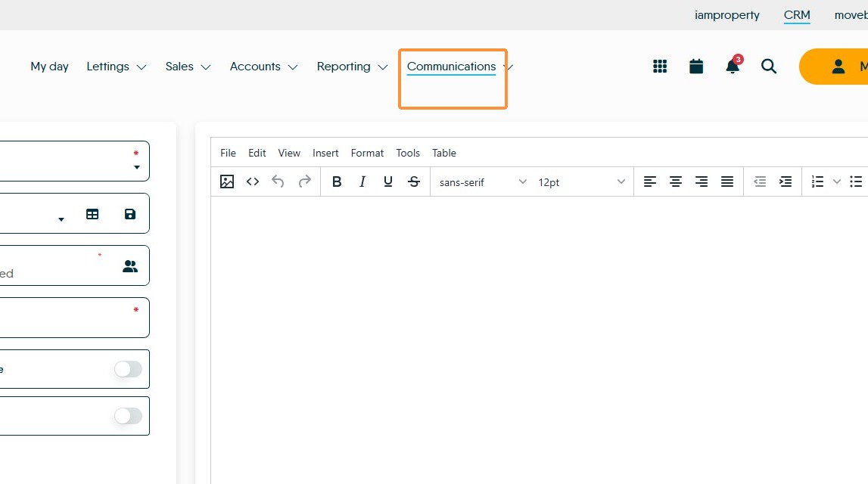Viewport: 868px width, 484px height.
Task: Open the editor View menu
Action: click(x=289, y=153)
